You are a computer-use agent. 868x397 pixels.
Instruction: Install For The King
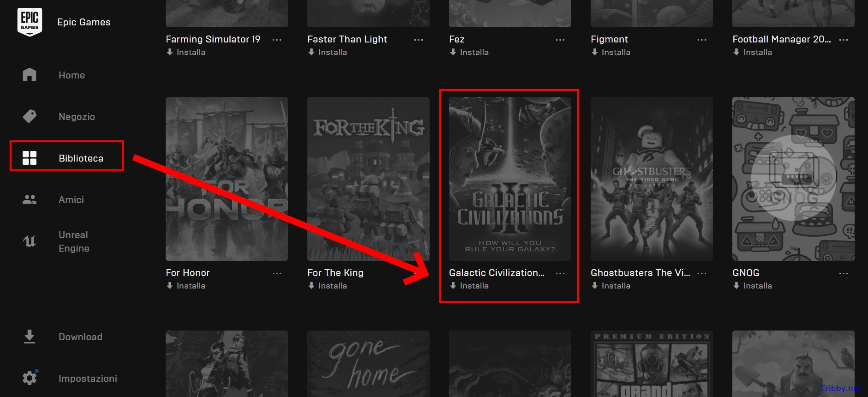pyautogui.click(x=328, y=286)
